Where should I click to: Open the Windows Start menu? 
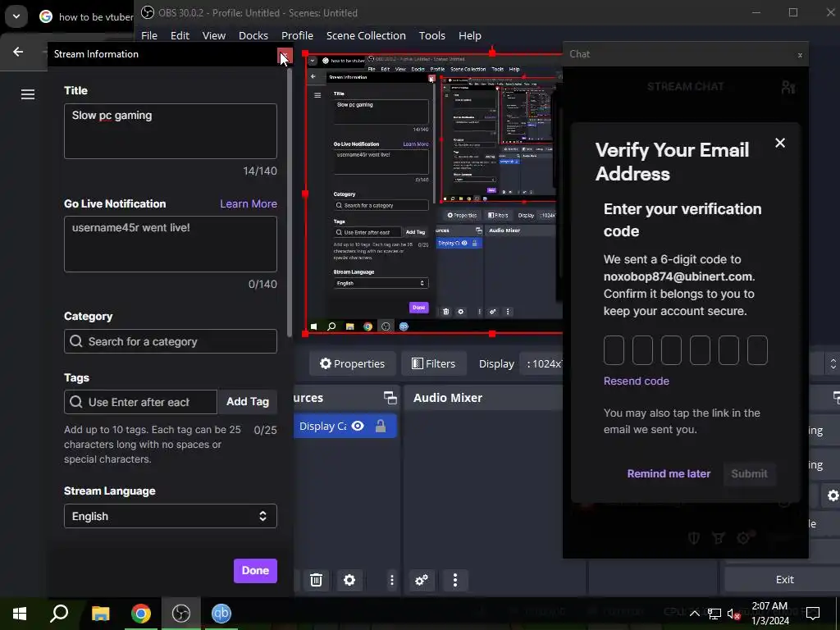(20, 614)
